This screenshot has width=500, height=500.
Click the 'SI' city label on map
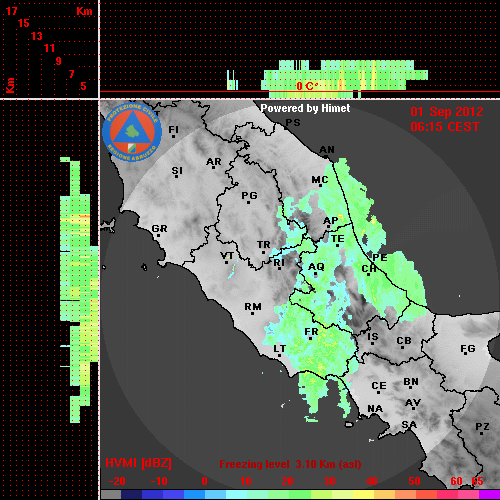point(177,171)
